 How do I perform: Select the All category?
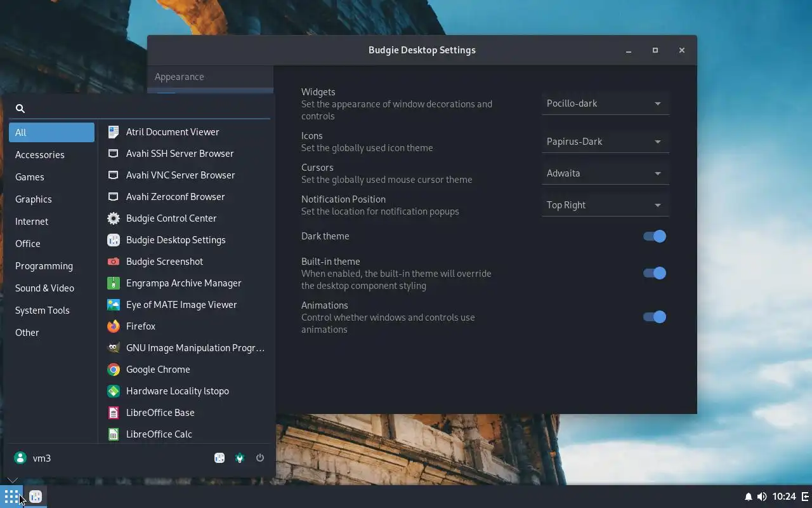pos(51,132)
